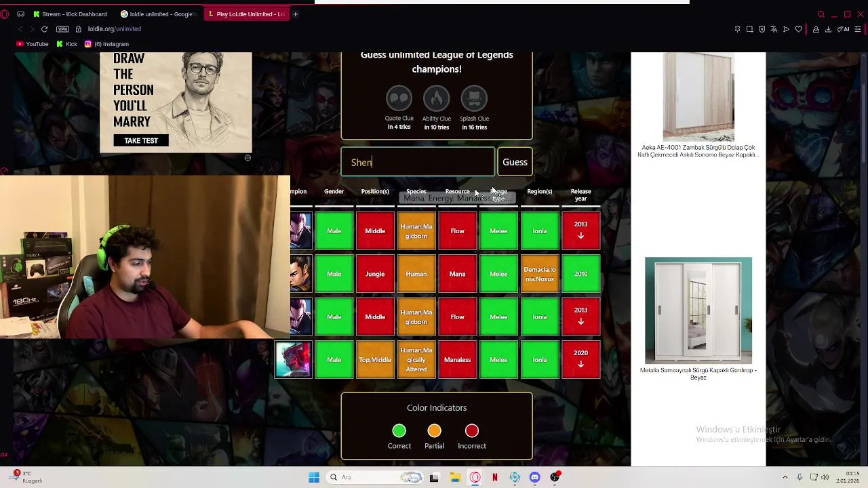
Task: Open the ad blocker shield icon
Action: point(762,29)
